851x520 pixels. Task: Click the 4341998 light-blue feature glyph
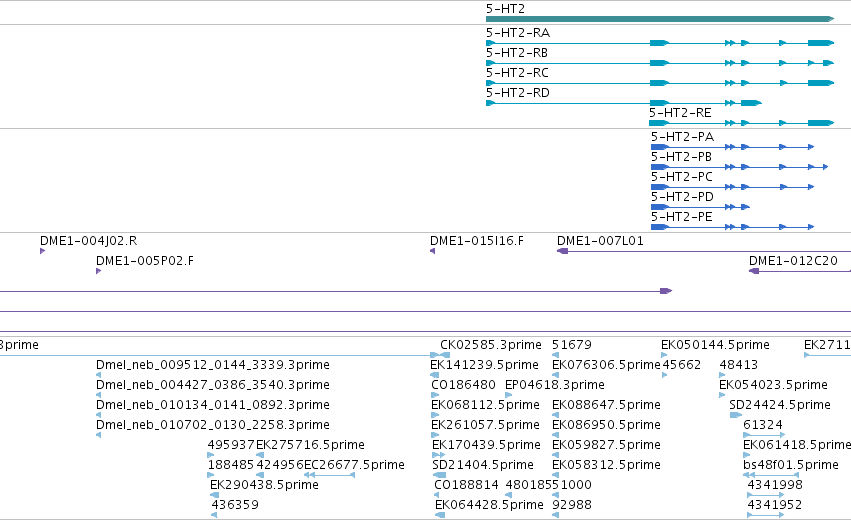766,495
